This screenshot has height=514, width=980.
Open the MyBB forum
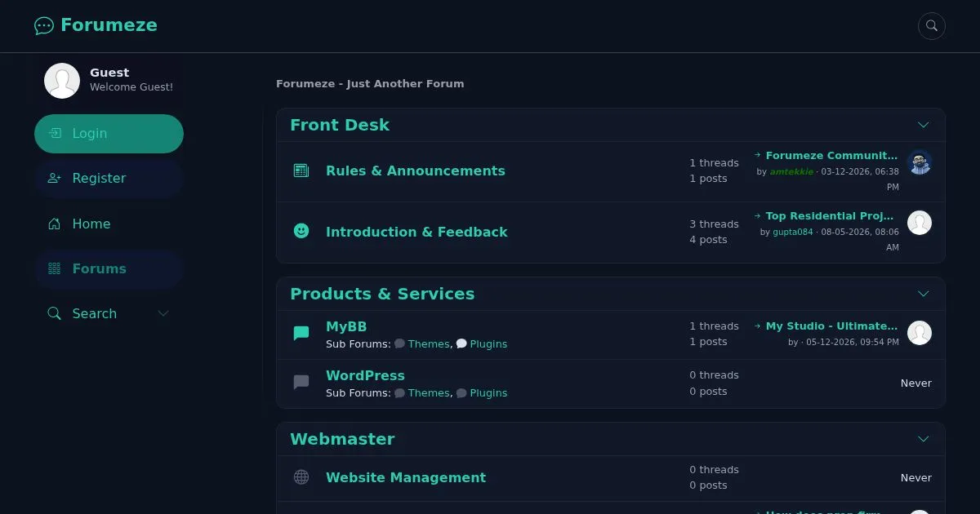click(346, 327)
